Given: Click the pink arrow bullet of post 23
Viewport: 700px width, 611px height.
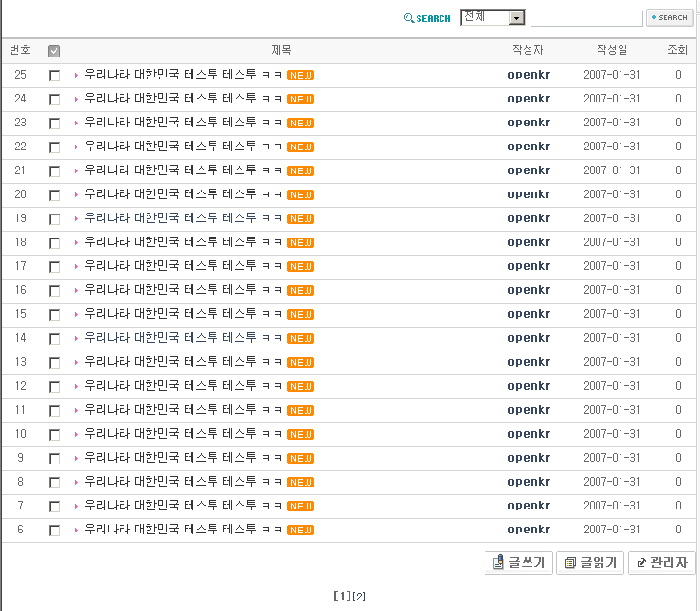Looking at the screenshot, I should 76,124.
